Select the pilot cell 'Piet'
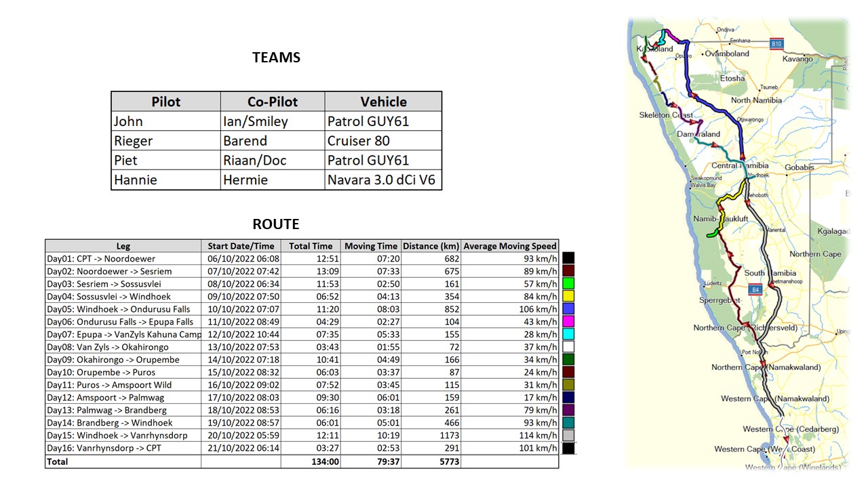This screenshot has height=488, width=868. pos(166,161)
